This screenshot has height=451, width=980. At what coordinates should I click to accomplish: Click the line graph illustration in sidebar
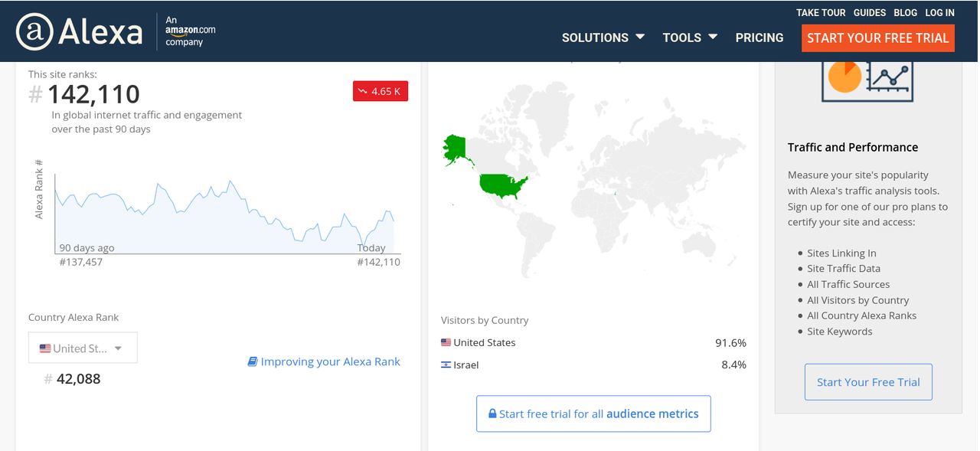tap(891, 77)
